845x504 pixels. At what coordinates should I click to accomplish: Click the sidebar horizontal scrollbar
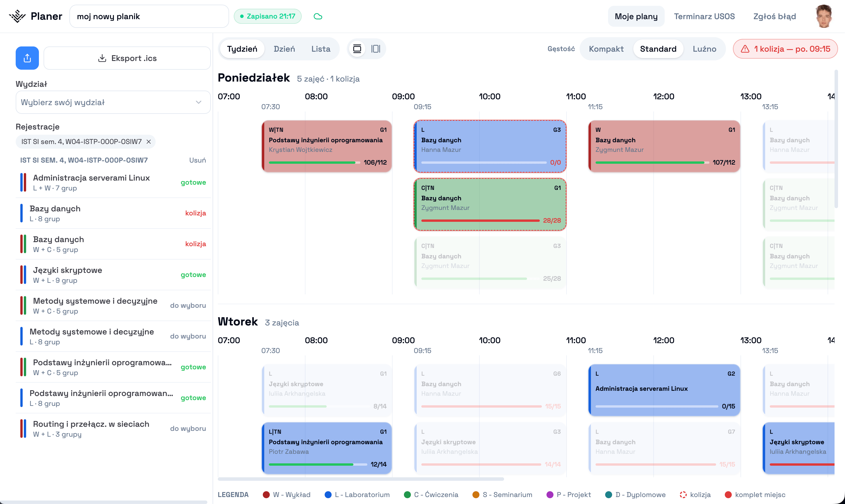coord(104,502)
